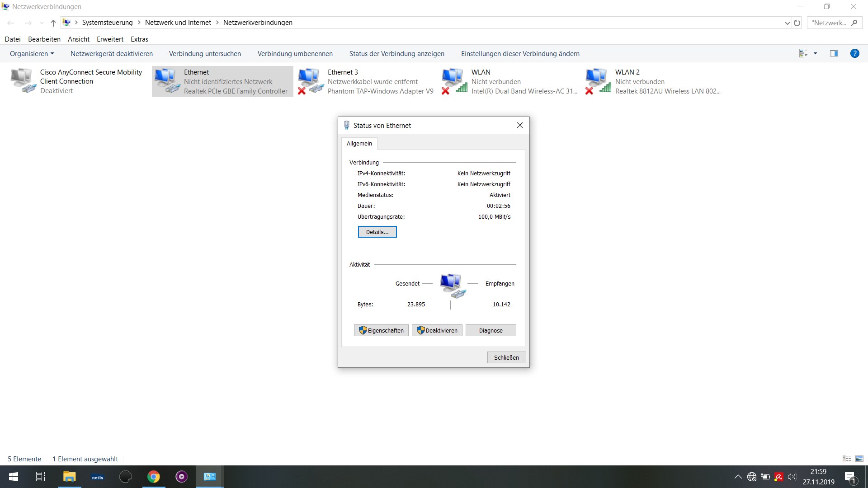Expand the view options dropdown arrow

point(815,53)
